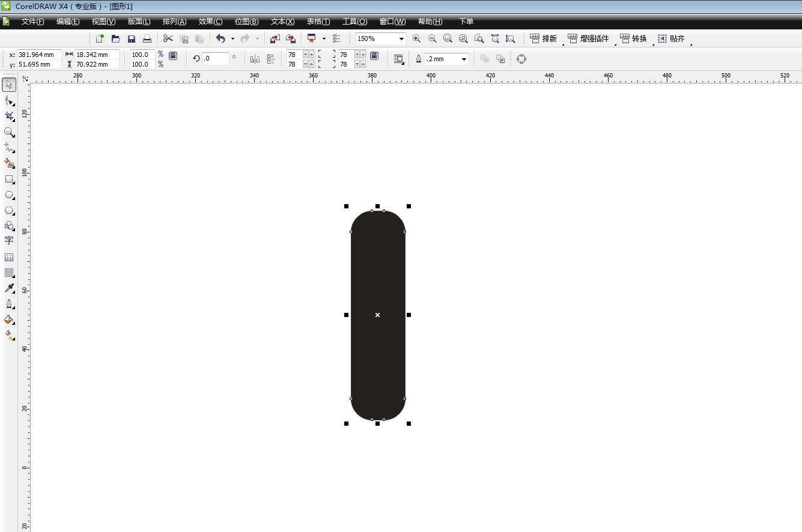Click the Polygon tool
The image size is (802, 532).
[x=9, y=211]
